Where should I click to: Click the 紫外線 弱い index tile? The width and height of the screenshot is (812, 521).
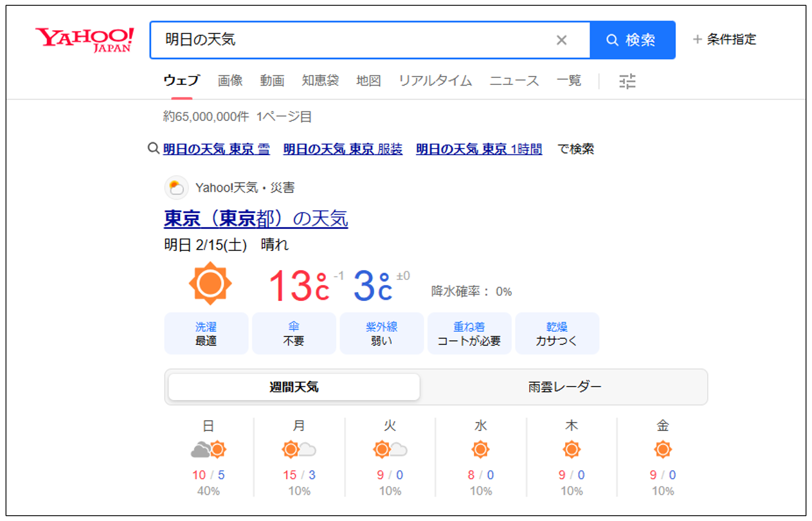(382, 333)
